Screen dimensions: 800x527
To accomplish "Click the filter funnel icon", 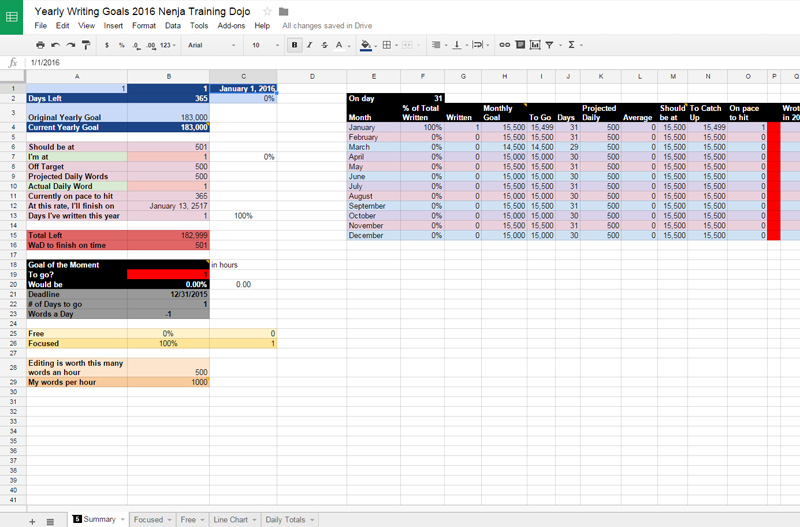I will (x=550, y=45).
